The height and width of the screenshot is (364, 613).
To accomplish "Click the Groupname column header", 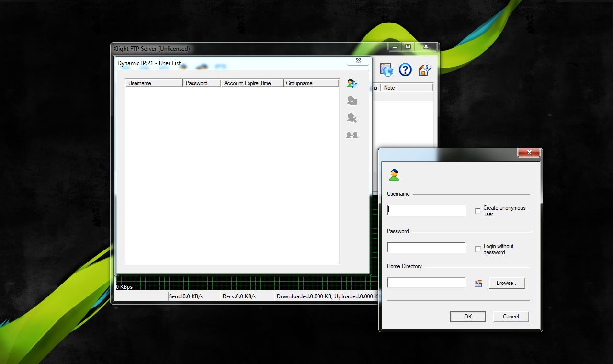I will (x=311, y=83).
